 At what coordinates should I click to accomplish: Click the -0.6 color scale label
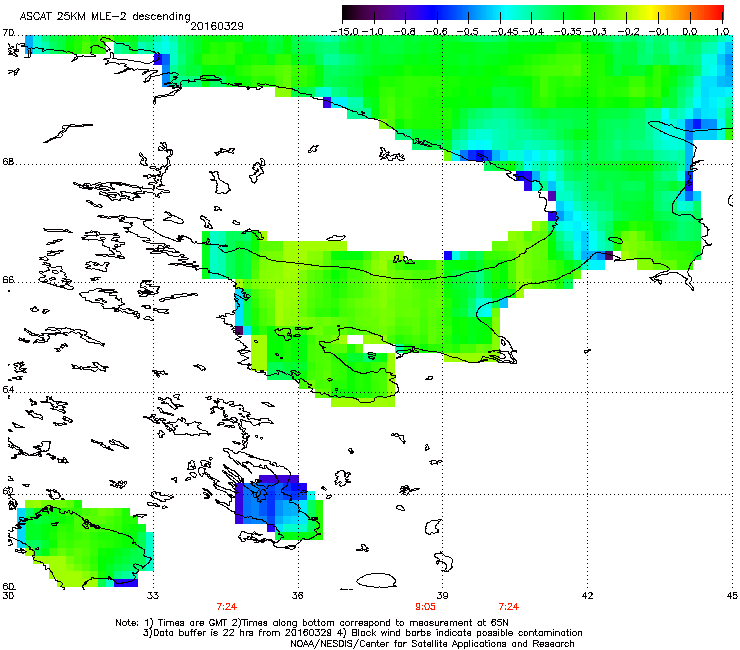click(437, 32)
